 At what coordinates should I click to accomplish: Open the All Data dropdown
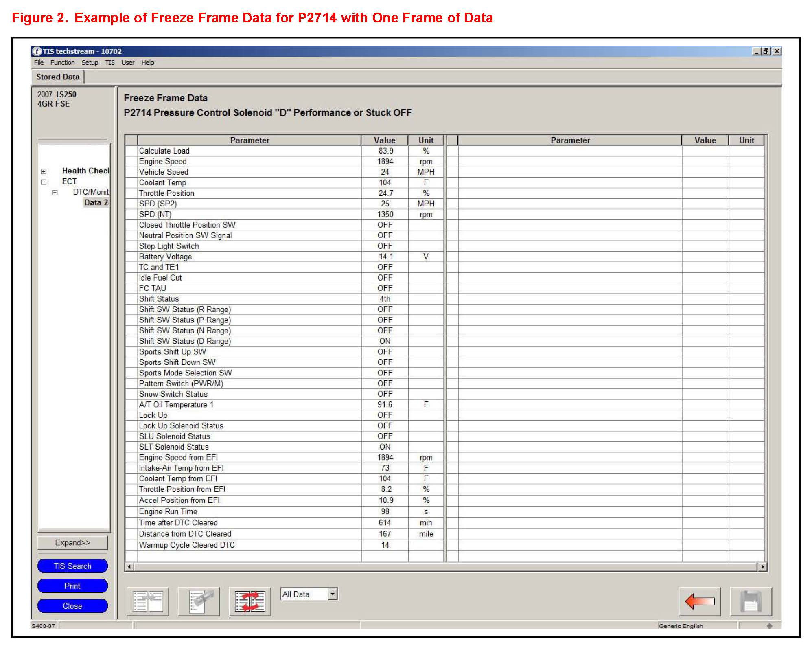pos(333,594)
